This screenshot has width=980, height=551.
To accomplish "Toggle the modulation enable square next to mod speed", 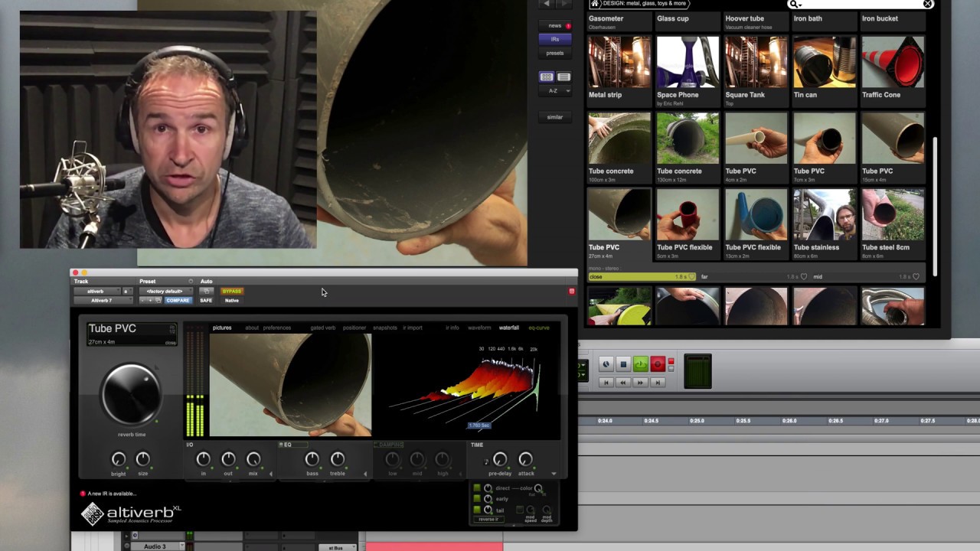I will 519,510.
